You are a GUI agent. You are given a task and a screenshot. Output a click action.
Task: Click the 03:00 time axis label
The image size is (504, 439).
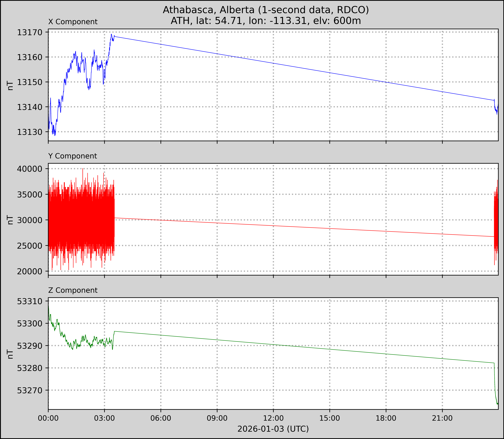point(104,418)
